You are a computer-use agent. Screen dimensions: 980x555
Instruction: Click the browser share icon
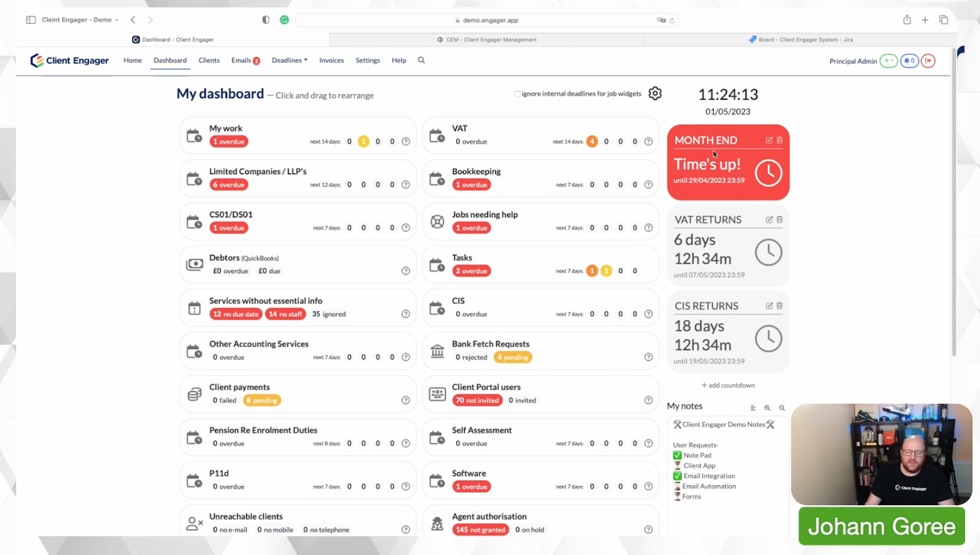[x=907, y=19]
